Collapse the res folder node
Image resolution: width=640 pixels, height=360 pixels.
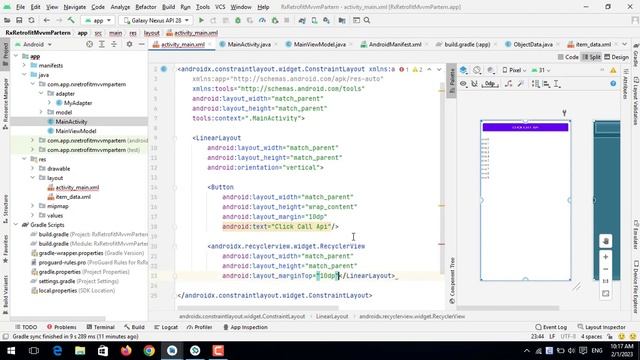tap(24, 159)
